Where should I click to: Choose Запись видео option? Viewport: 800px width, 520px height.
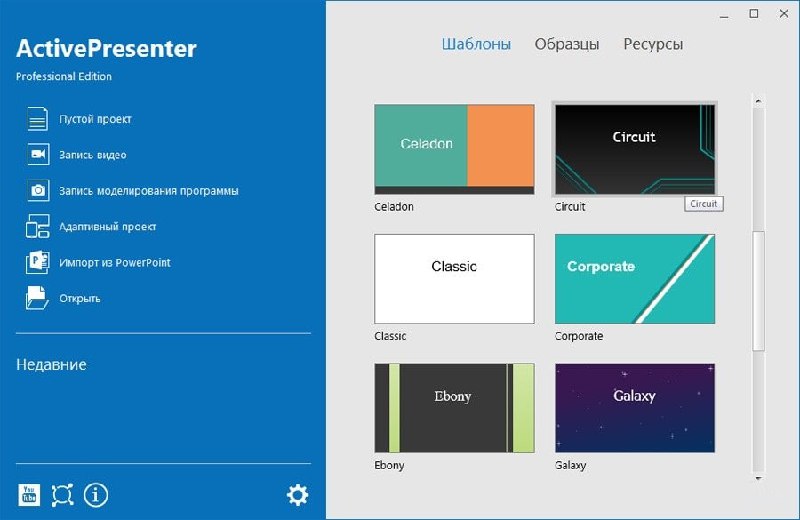click(93, 155)
